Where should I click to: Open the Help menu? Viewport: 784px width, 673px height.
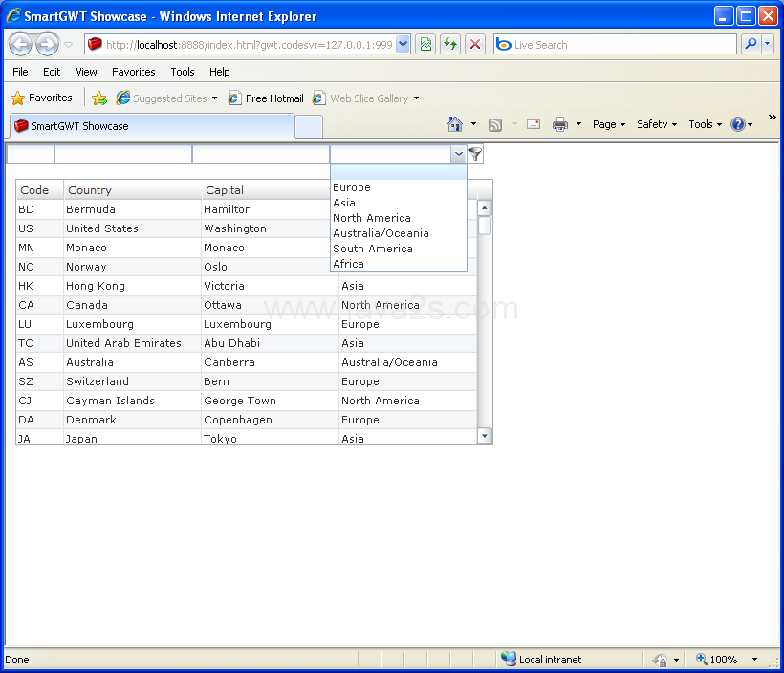220,72
